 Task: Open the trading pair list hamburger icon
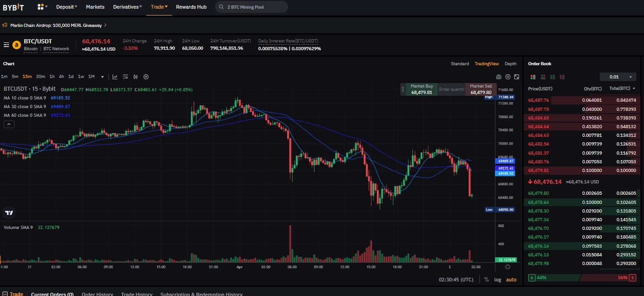click(6, 45)
